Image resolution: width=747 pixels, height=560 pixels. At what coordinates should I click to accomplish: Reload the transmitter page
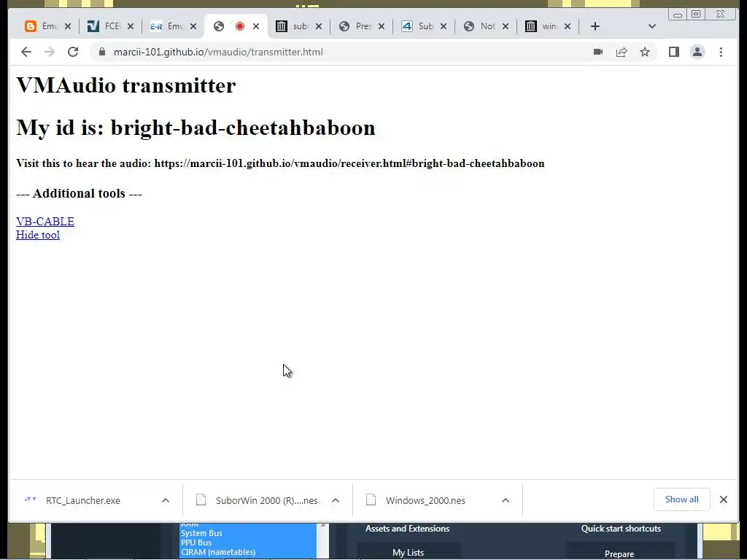pos(73,52)
